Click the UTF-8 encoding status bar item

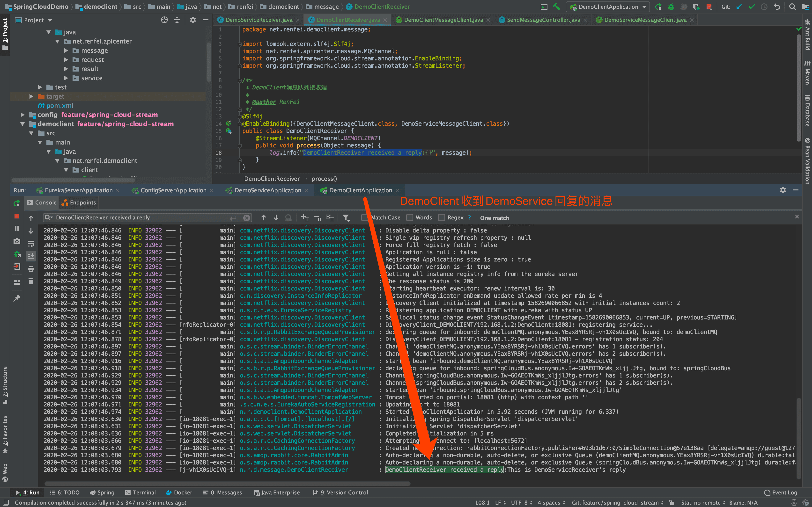[x=521, y=503]
